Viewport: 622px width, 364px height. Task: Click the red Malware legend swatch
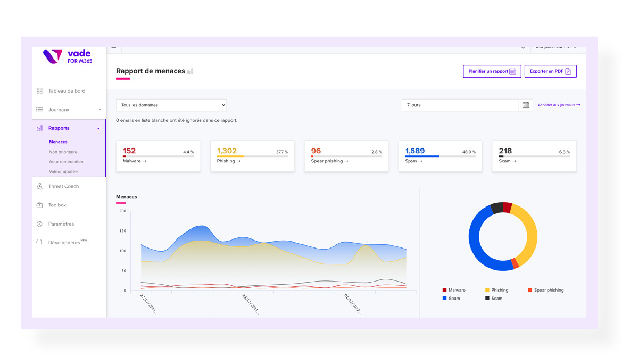point(445,290)
